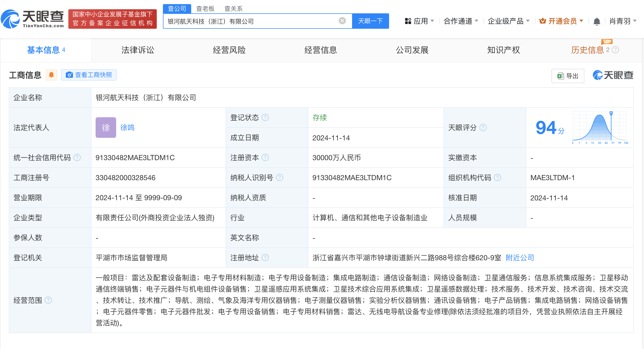Click help icon beside 经营范围
Viewport: 644px width, 349px height.
(48, 300)
